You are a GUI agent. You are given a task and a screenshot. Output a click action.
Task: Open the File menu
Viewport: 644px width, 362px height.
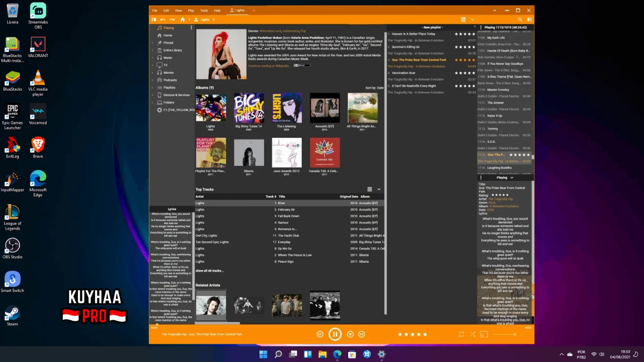pyautogui.click(x=154, y=10)
